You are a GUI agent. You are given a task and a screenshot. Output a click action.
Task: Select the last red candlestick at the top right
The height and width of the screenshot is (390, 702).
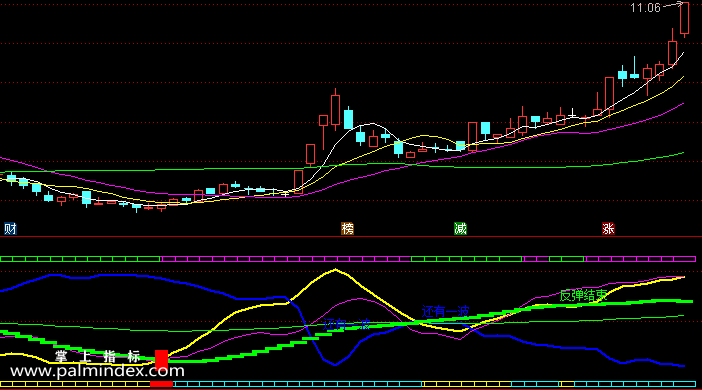coord(684,19)
